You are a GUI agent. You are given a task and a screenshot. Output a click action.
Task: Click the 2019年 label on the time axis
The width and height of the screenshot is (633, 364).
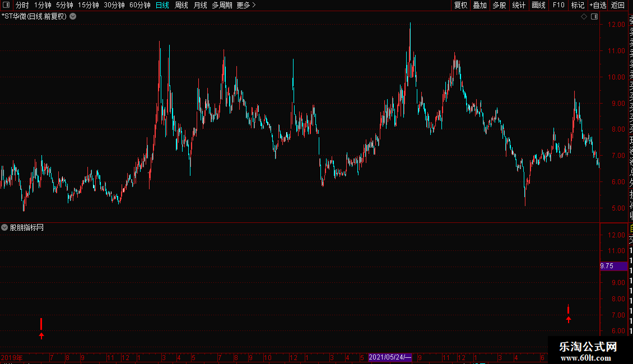[12, 357]
